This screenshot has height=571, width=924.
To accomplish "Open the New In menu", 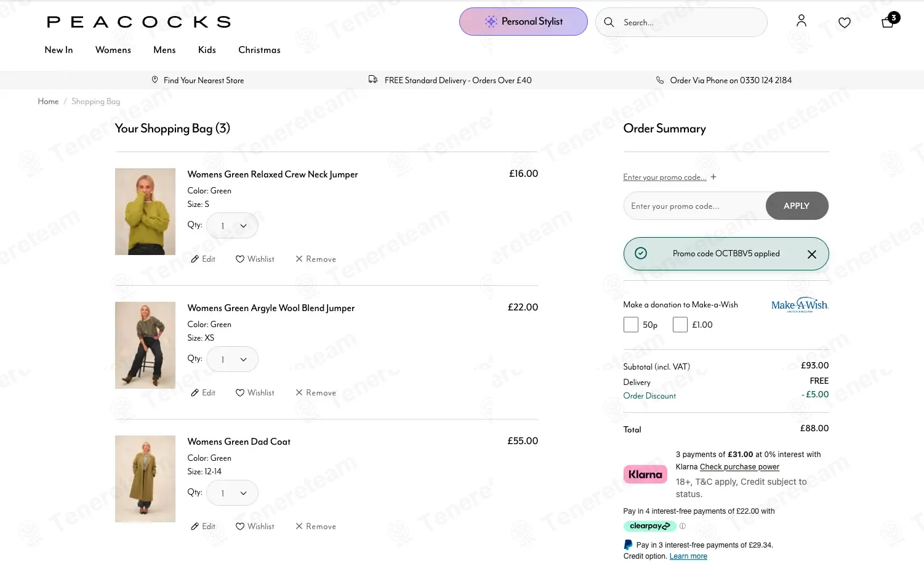I will (x=58, y=50).
